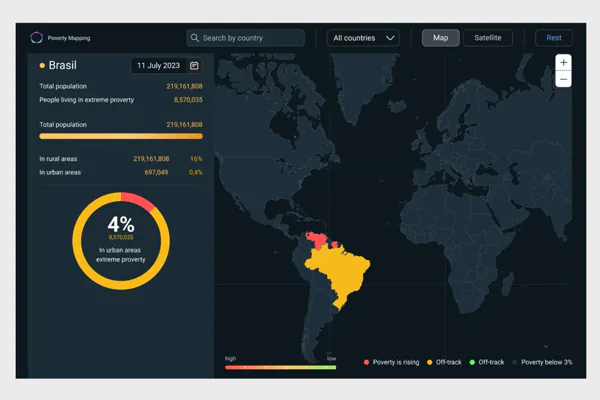The height and width of the screenshot is (400, 600).
Task: Focus the Search by country field
Action: pos(246,38)
